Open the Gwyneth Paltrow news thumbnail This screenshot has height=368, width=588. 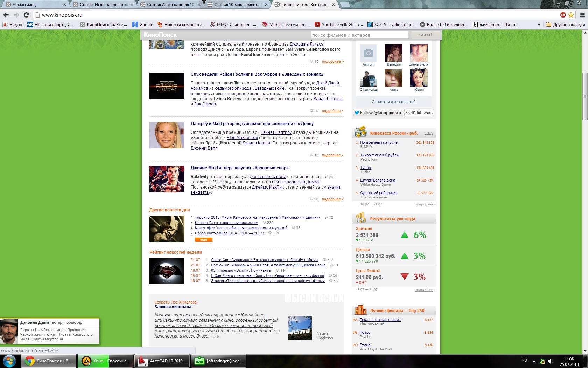pyautogui.click(x=167, y=135)
